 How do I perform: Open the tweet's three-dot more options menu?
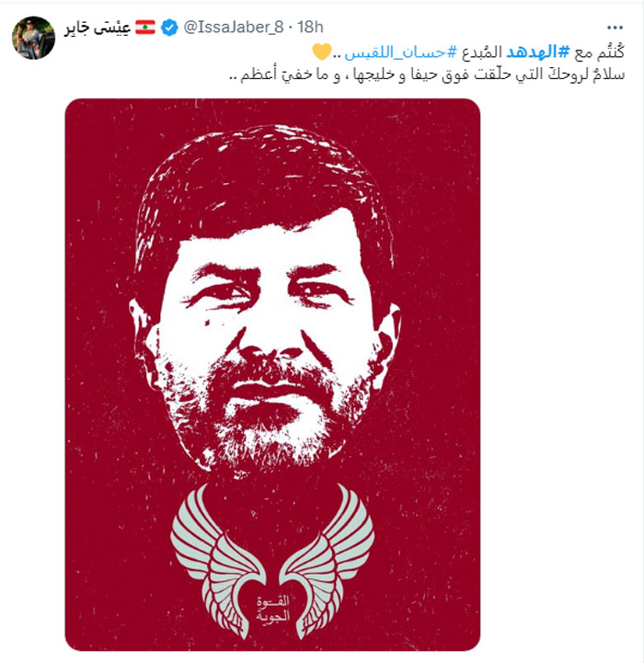point(615,28)
